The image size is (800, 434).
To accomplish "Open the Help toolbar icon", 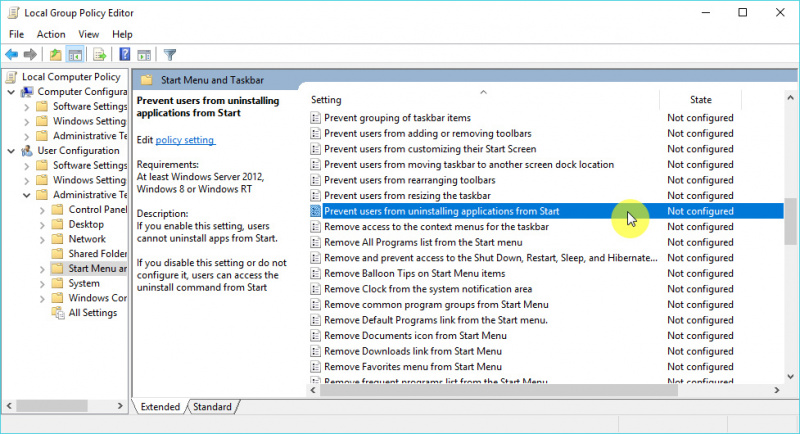I will (124, 55).
